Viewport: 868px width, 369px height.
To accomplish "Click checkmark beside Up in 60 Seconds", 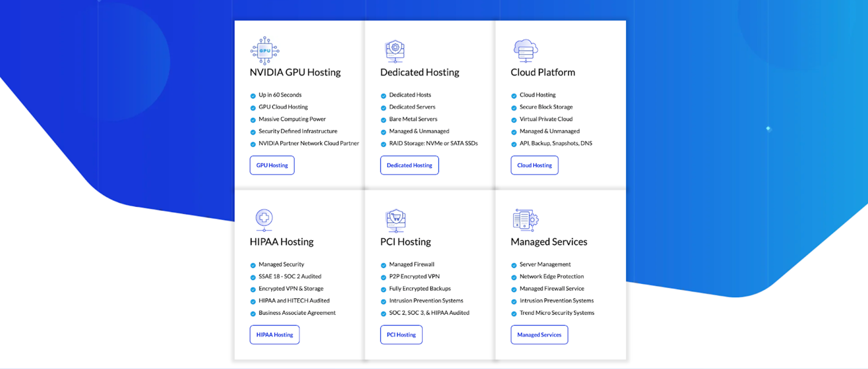I will pyautogui.click(x=253, y=96).
